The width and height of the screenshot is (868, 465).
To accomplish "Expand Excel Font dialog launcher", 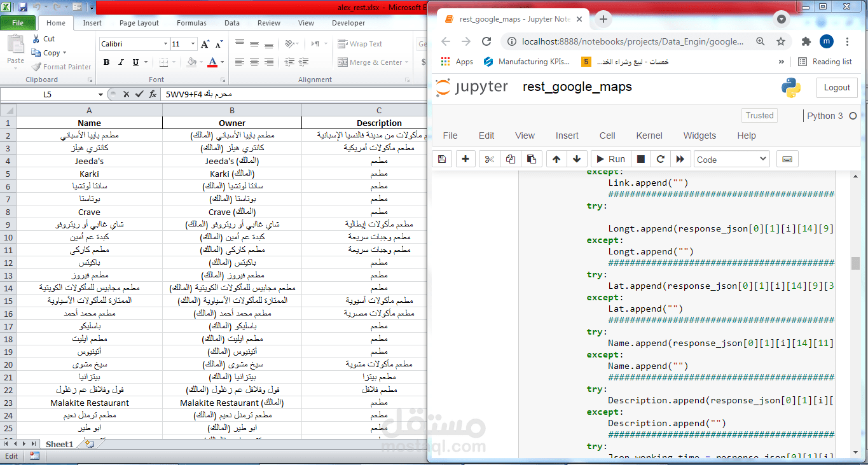I will 223,80.
